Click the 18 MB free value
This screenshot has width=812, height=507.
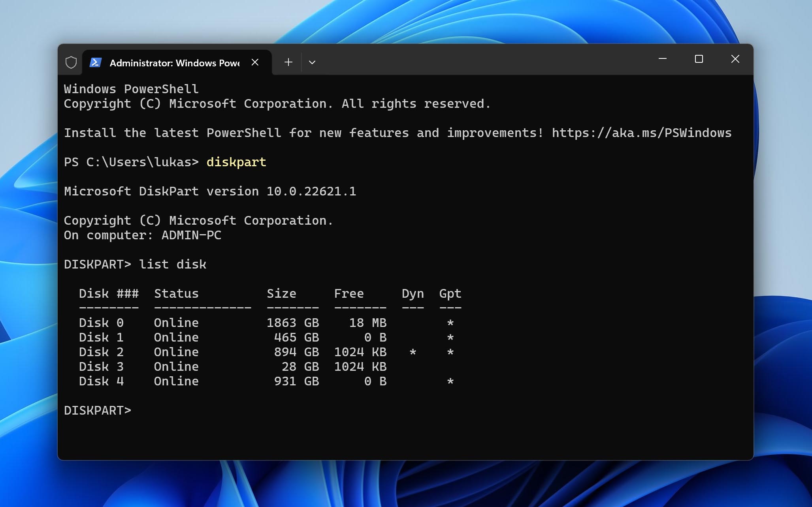coord(368,323)
